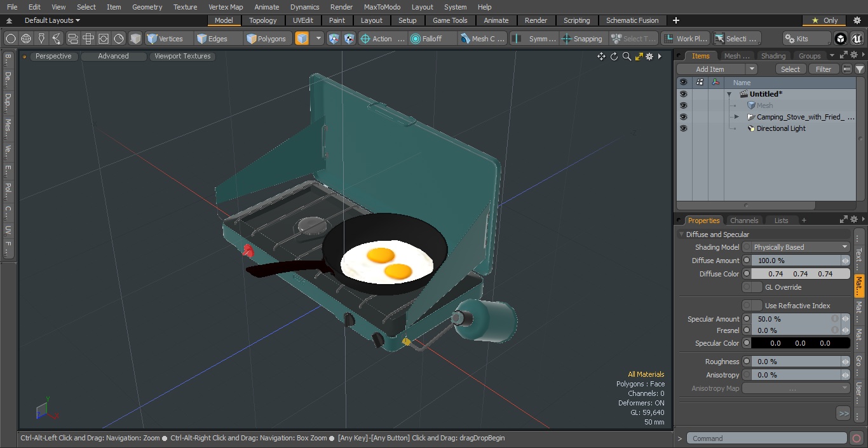Open the Kits toolbar button
868x448 pixels.
pyautogui.click(x=806, y=39)
